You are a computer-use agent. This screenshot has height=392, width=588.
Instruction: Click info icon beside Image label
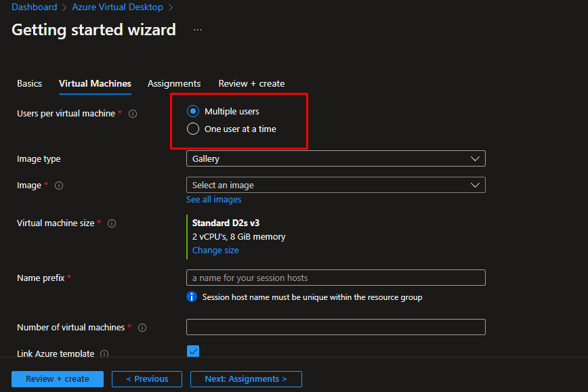coord(59,186)
